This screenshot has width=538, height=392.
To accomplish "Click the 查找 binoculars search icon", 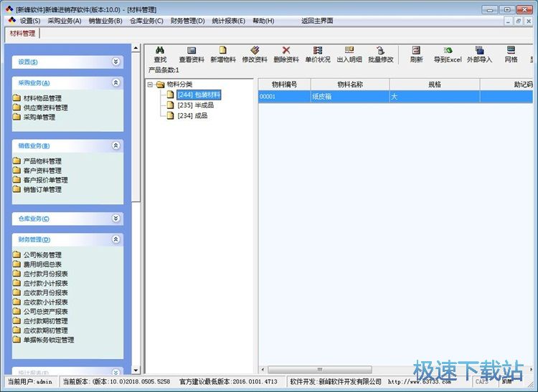I will [160, 50].
